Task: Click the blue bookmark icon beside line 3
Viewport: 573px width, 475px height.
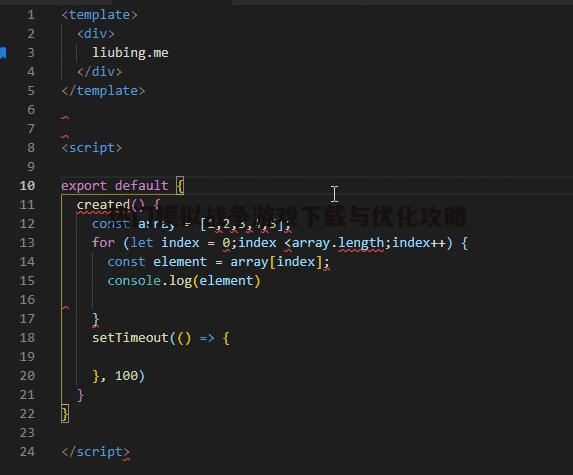Action: [3, 53]
